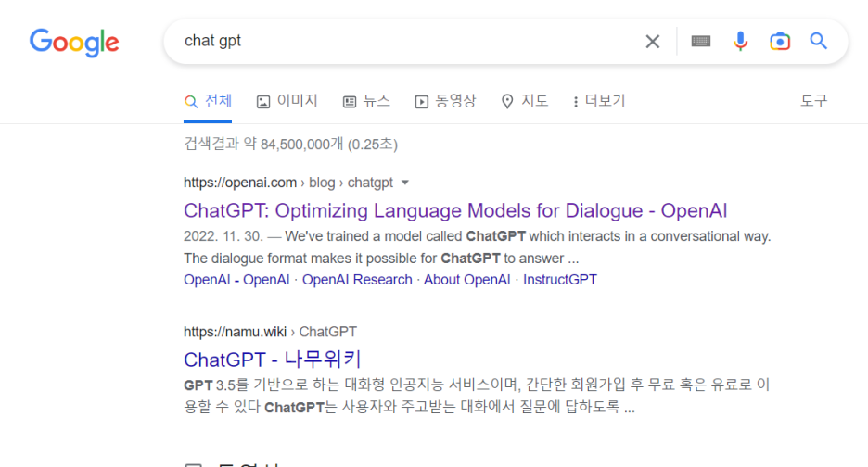Open 'ChatGPT: Optimizing Language Models for Dialogue' result
Image resolution: width=868 pixels, height=467 pixels.
455,211
